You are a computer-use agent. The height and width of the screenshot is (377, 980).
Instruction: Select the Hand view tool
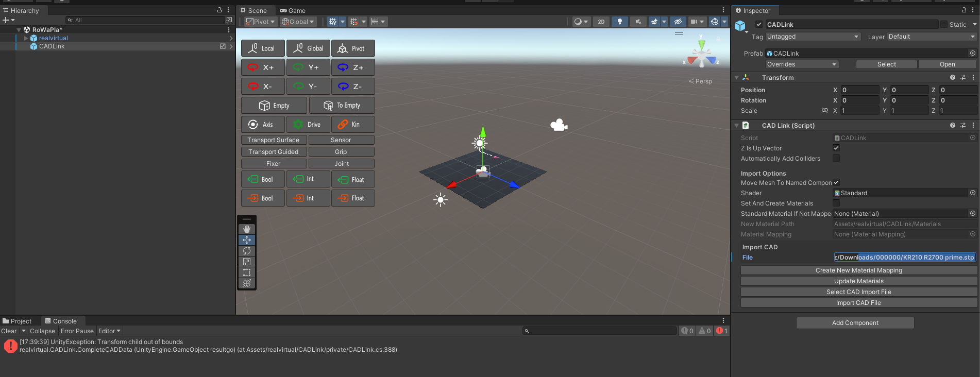tap(247, 229)
